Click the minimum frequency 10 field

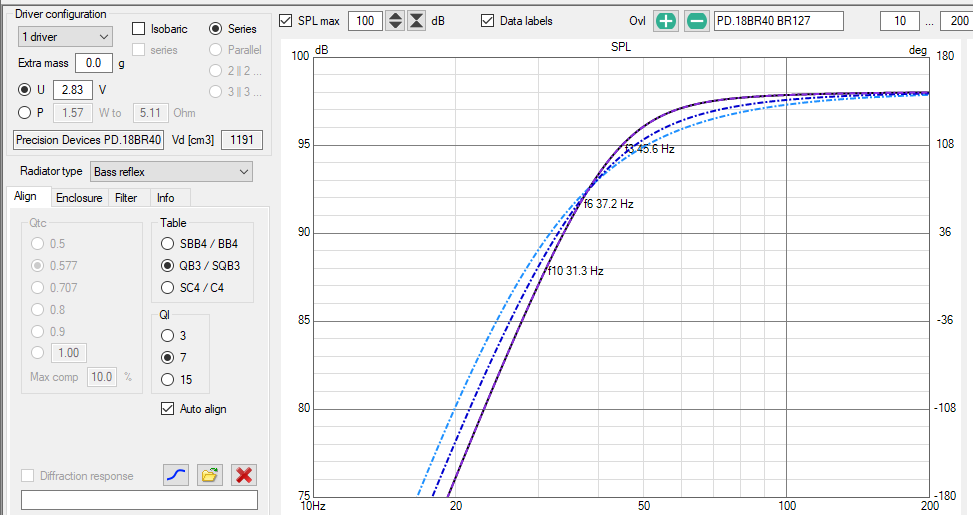pos(900,20)
